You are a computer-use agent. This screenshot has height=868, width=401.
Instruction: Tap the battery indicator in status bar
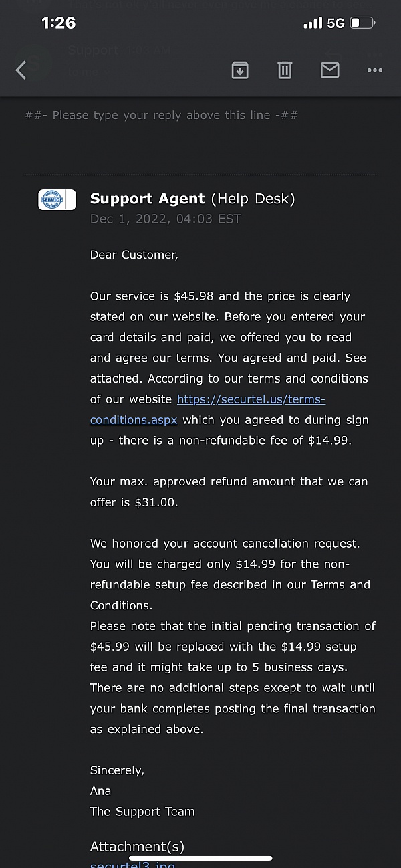[364, 23]
